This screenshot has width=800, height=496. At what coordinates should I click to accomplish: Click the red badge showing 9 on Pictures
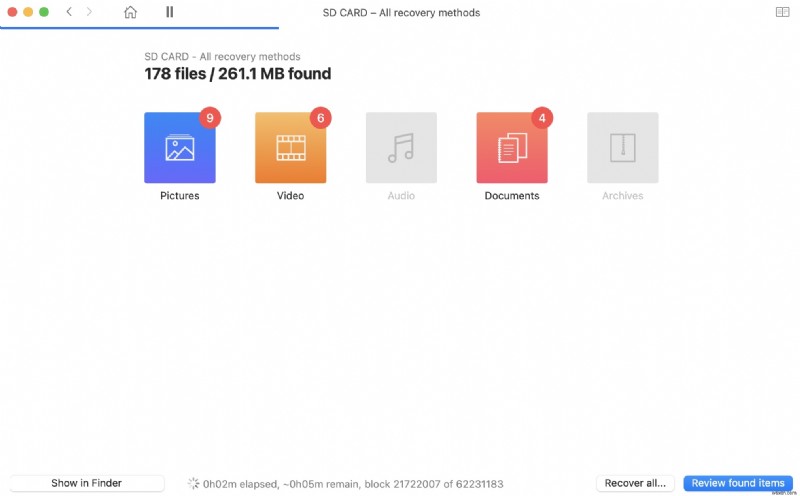click(210, 118)
